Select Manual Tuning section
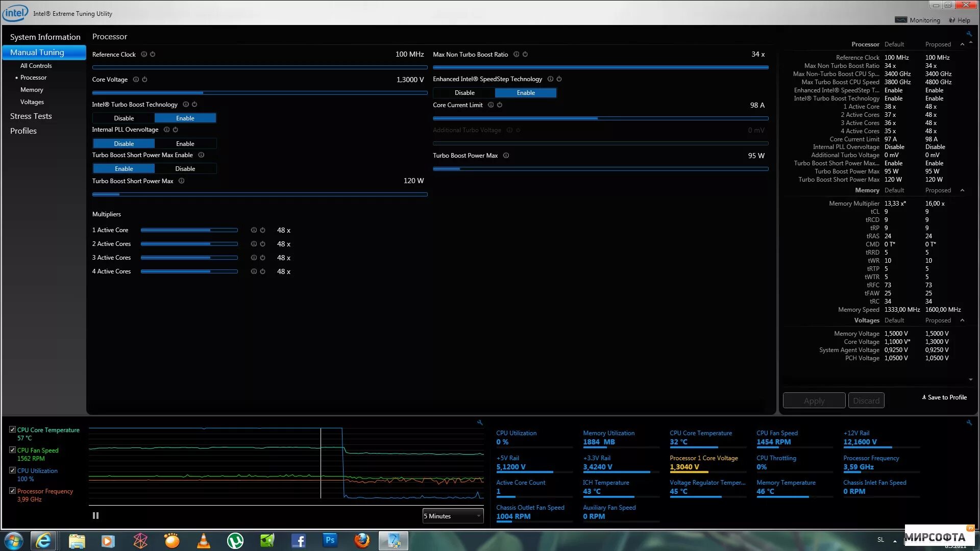Image resolution: width=980 pixels, height=551 pixels. point(44,53)
